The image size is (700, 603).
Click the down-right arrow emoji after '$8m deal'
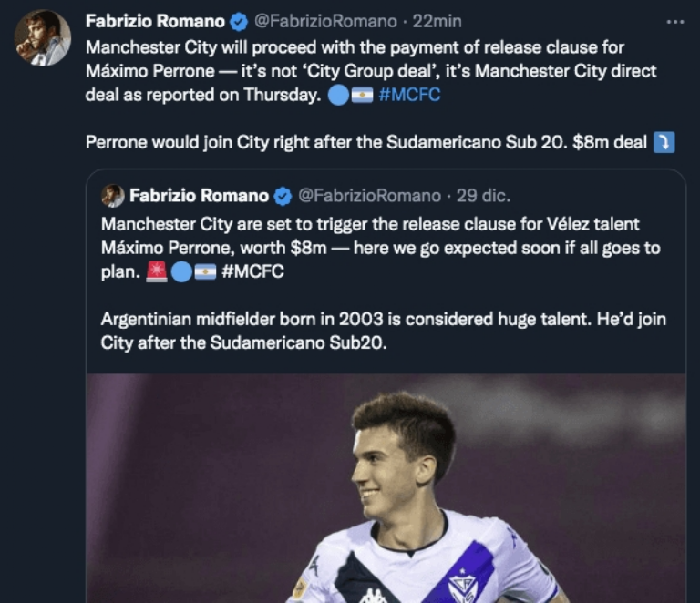point(664,142)
